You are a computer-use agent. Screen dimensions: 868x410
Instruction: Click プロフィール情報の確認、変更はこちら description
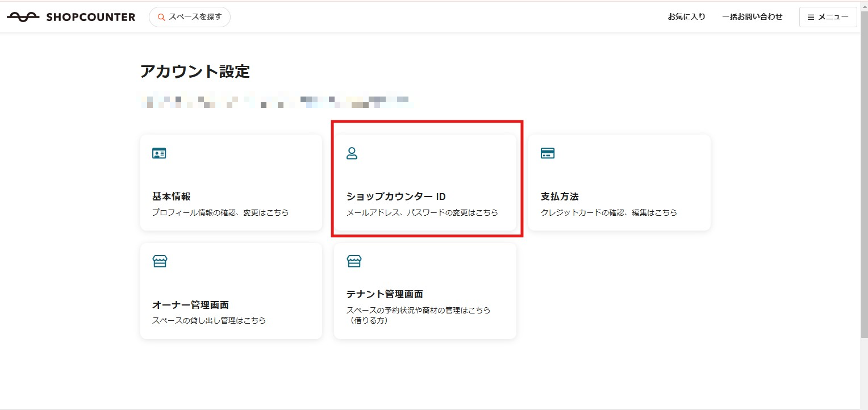pos(220,213)
